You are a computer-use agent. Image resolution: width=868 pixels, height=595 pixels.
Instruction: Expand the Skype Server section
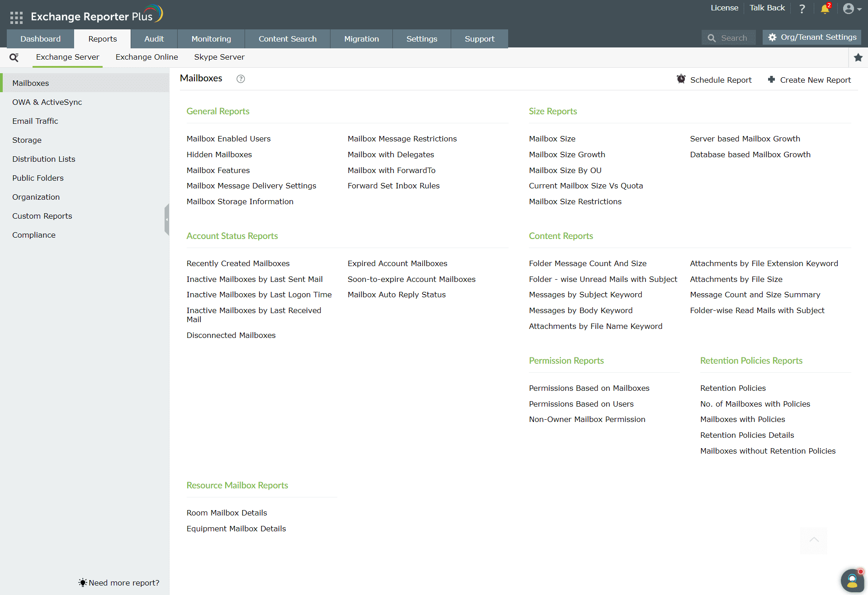click(220, 57)
